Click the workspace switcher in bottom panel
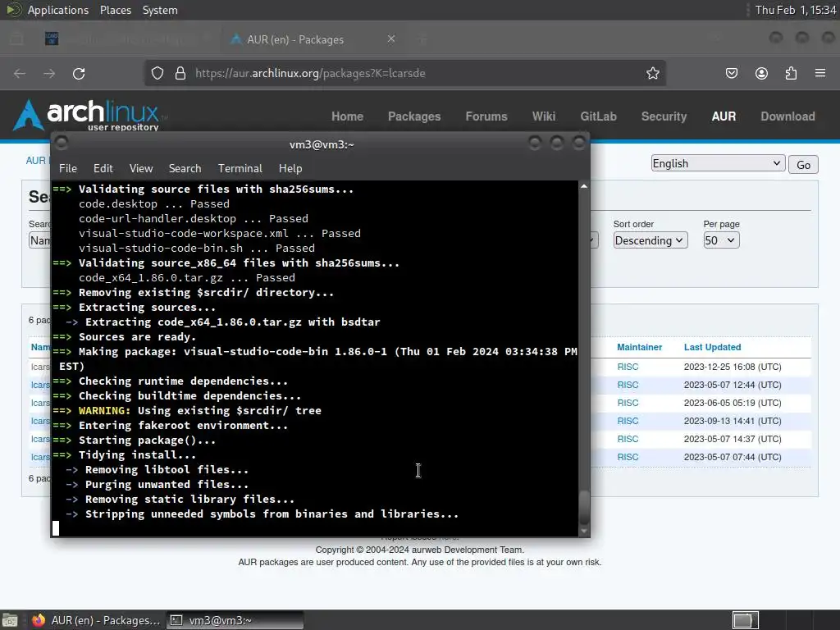The height and width of the screenshot is (630, 840). 745,620
